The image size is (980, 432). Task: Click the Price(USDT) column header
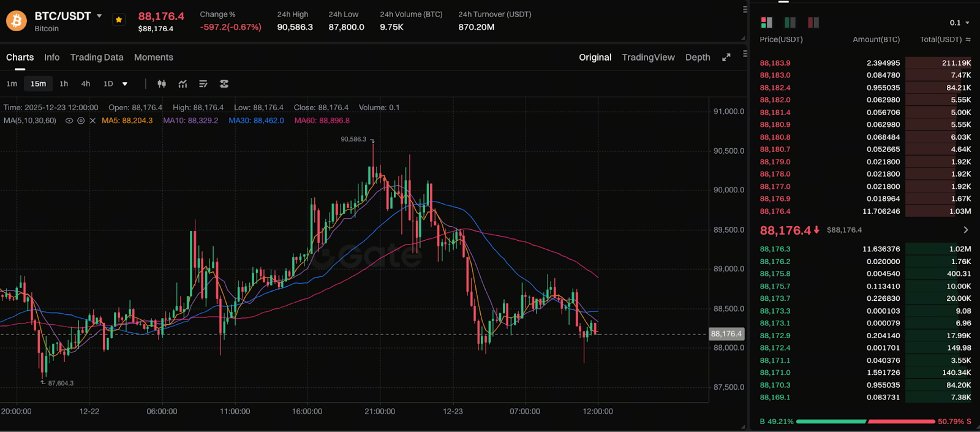(x=781, y=39)
